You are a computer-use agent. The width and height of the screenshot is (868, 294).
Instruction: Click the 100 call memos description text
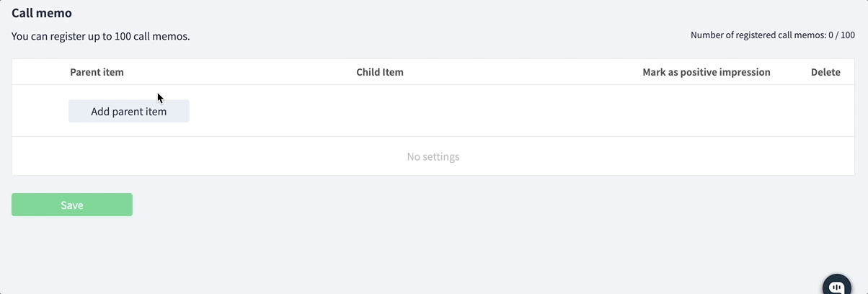[x=101, y=36]
